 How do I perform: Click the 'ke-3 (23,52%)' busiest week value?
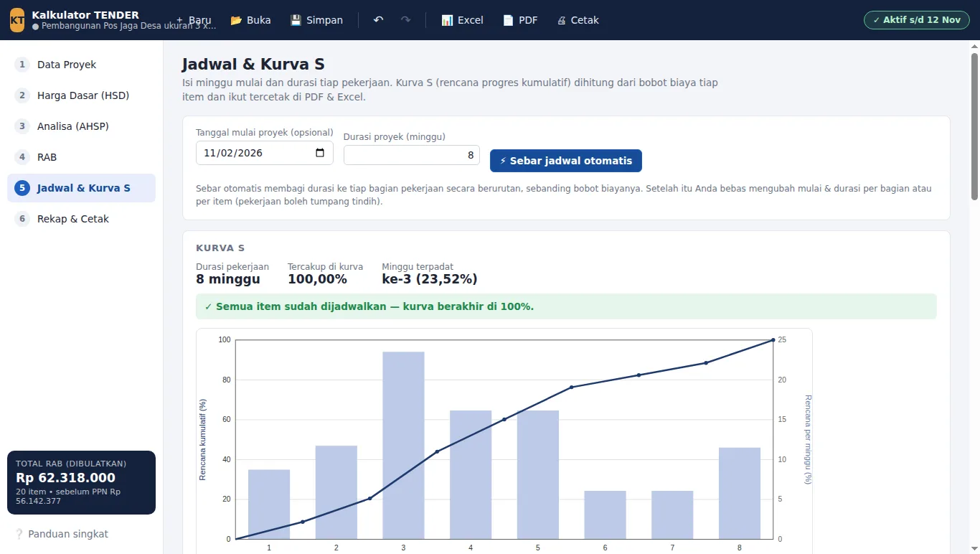430,279
